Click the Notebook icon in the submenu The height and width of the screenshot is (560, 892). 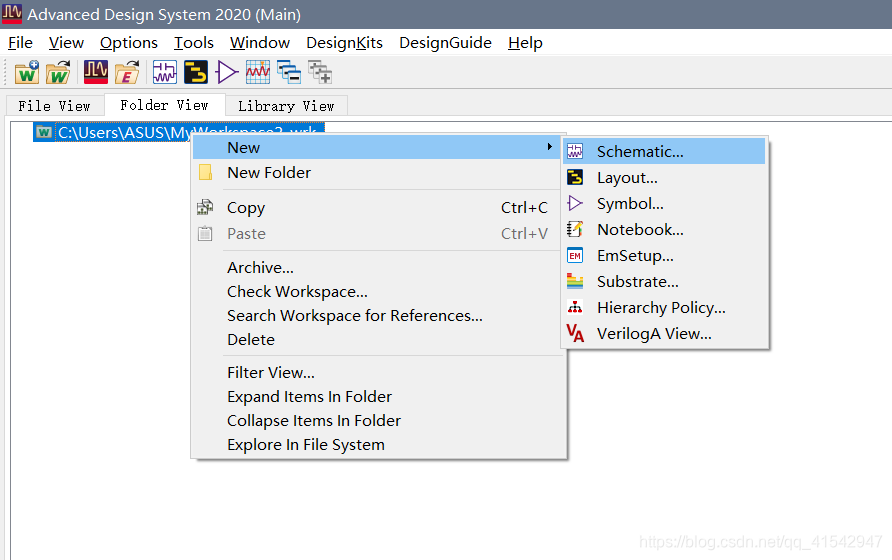575,229
